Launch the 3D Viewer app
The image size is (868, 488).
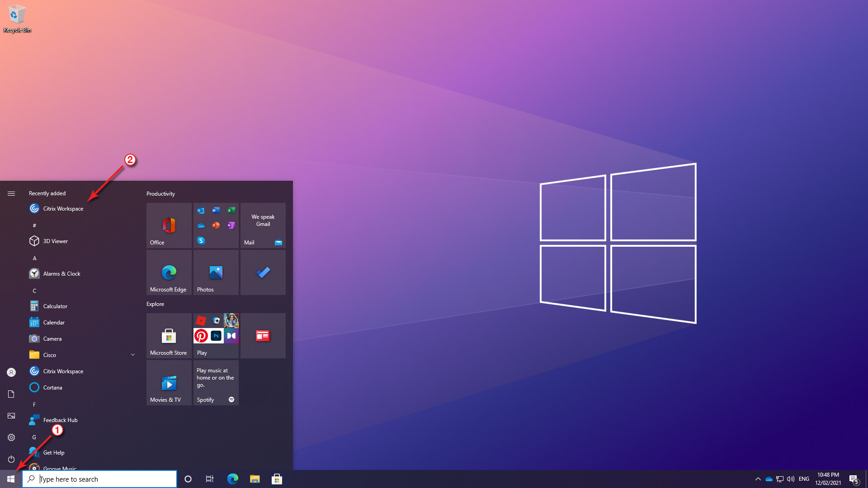pos(55,241)
